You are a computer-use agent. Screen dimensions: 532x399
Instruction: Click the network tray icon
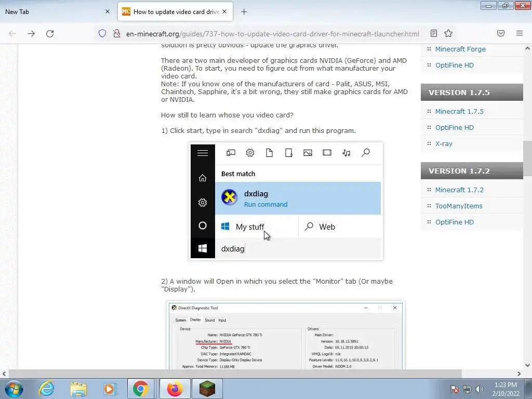click(467, 389)
